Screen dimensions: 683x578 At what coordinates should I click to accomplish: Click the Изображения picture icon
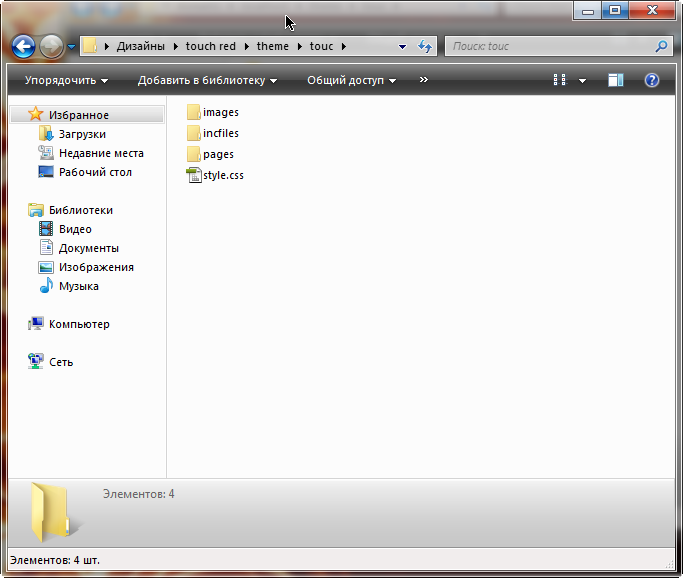click(x=46, y=267)
